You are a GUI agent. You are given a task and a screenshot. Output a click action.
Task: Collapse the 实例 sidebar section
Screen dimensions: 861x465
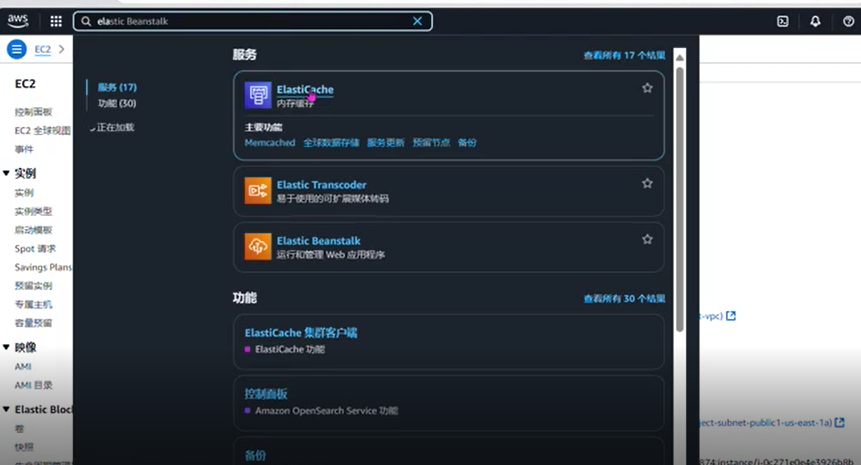(x=7, y=173)
